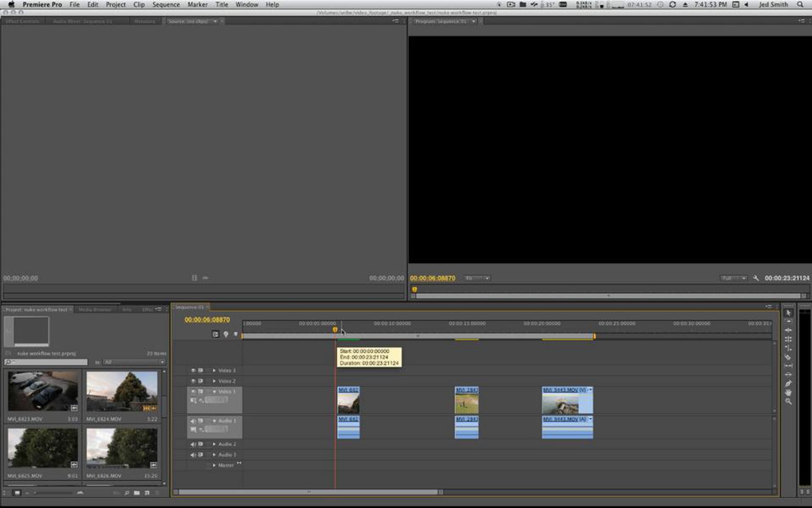Select the Pen tool
The width and height of the screenshot is (812, 508).
coord(788,384)
